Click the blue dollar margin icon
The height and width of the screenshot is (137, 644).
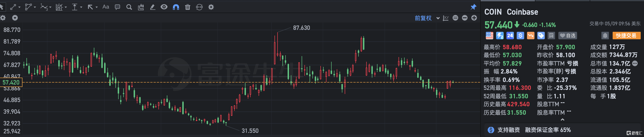(520, 36)
